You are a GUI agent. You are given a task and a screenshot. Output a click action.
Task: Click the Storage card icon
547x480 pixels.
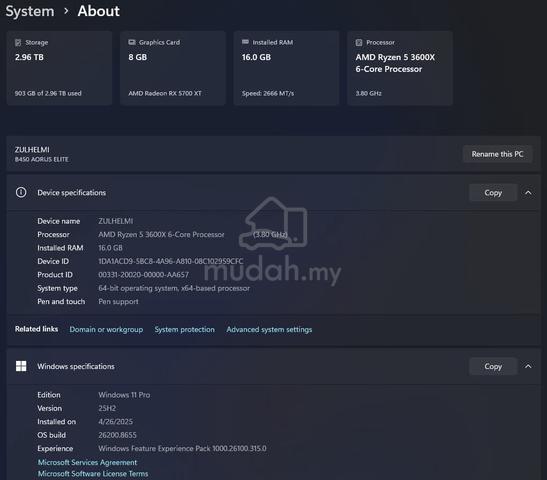pyautogui.click(x=18, y=43)
